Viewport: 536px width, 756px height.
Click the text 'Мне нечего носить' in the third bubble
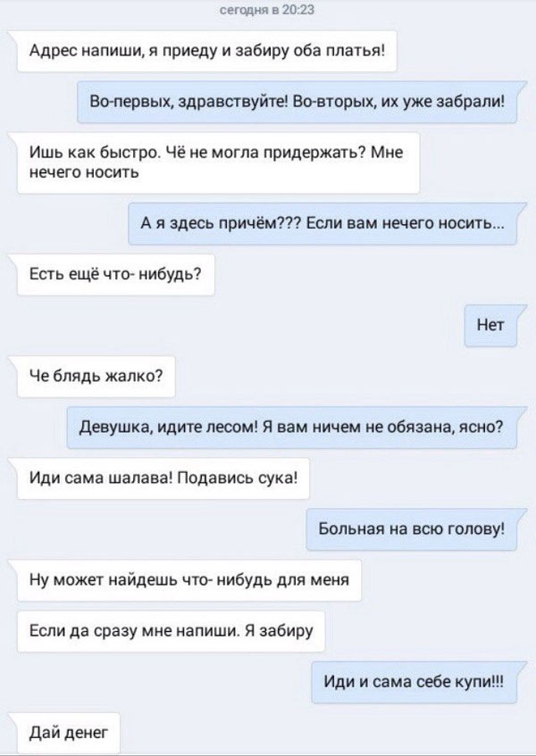coord(216,163)
